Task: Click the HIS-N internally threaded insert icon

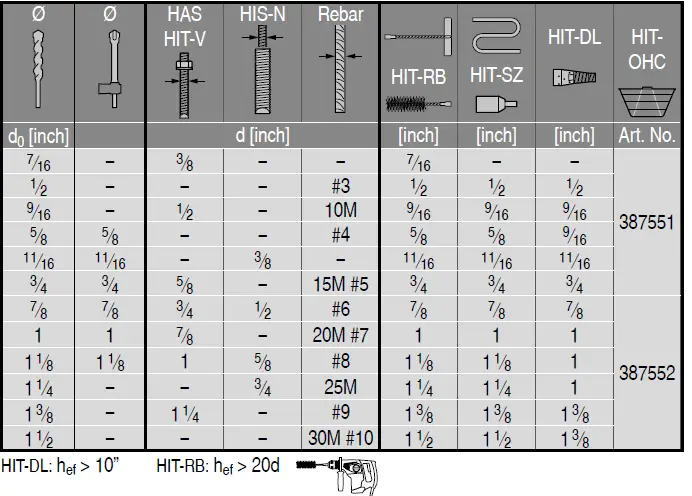Action: pos(263,69)
